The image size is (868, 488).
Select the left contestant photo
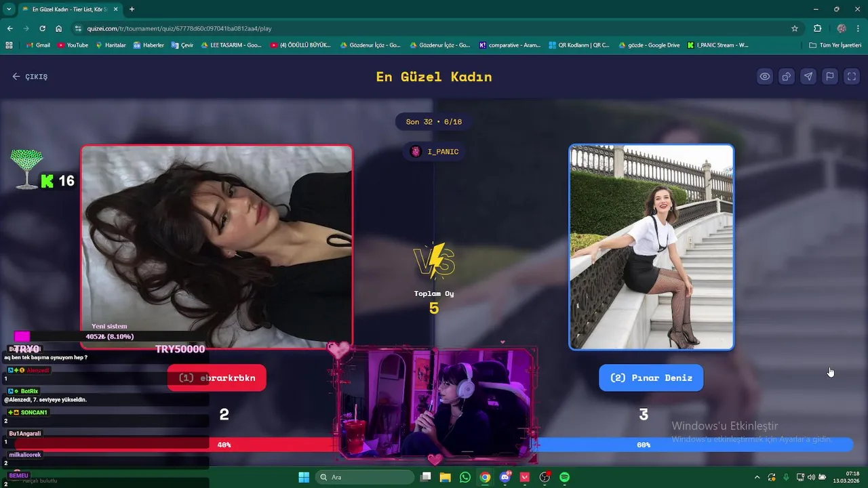(x=217, y=247)
